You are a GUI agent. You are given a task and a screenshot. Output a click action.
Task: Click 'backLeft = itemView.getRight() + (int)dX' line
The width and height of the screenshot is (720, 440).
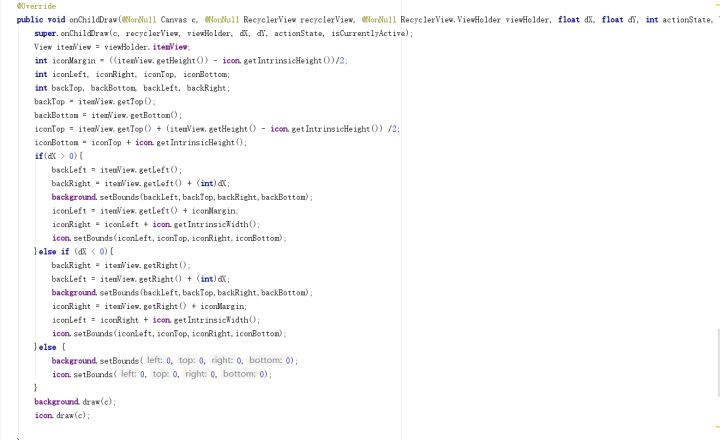click(x=141, y=279)
